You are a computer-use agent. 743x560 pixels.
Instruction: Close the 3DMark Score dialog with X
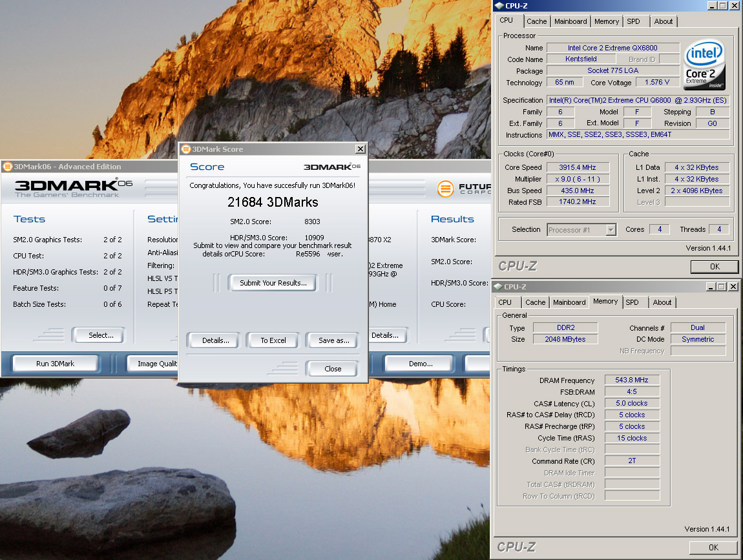coord(360,149)
